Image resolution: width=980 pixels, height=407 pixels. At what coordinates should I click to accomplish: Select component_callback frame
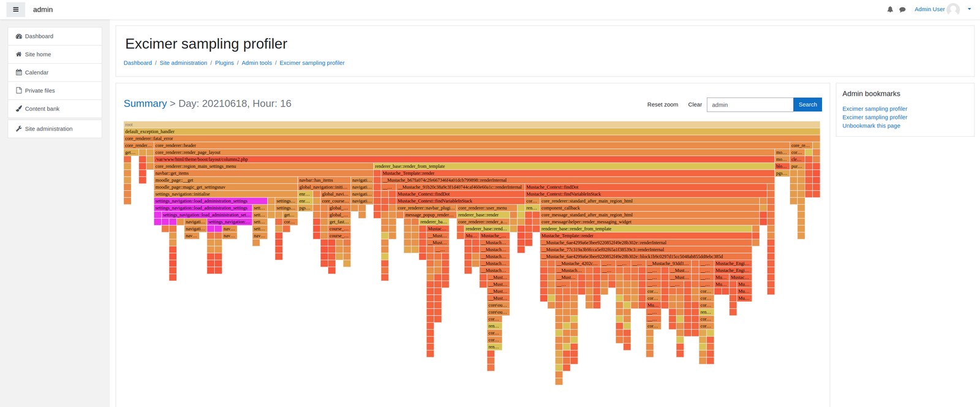click(x=650, y=208)
